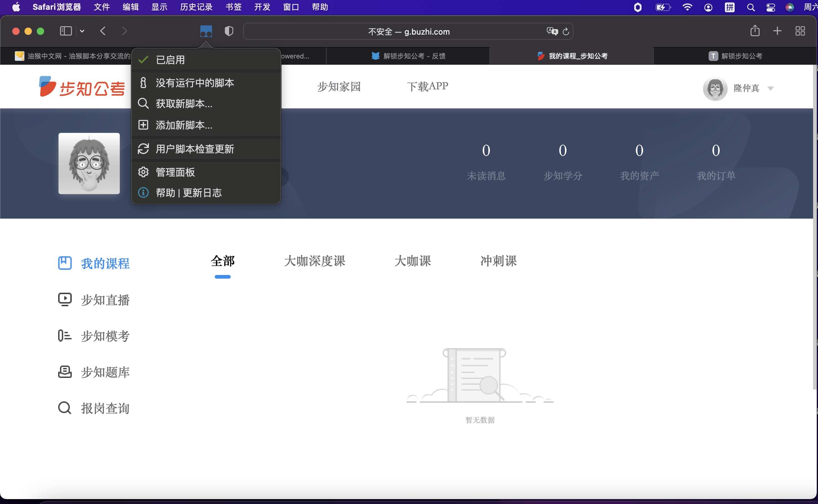This screenshot has width=818, height=504.
Task: Click the Wi-Fi status icon
Action: (x=687, y=7)
